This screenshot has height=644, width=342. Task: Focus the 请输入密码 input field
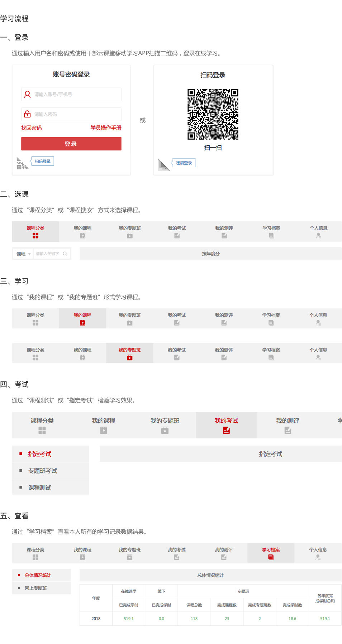pos(71,114)
